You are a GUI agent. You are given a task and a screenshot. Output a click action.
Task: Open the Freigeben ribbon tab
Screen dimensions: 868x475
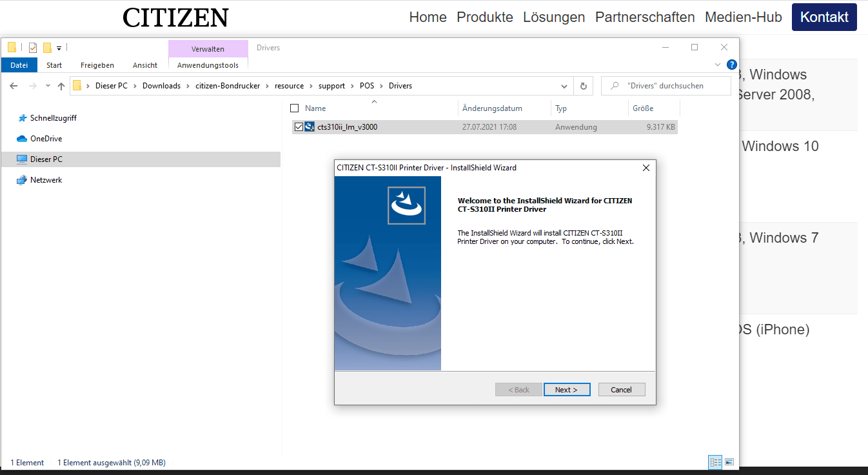point(97,65)
